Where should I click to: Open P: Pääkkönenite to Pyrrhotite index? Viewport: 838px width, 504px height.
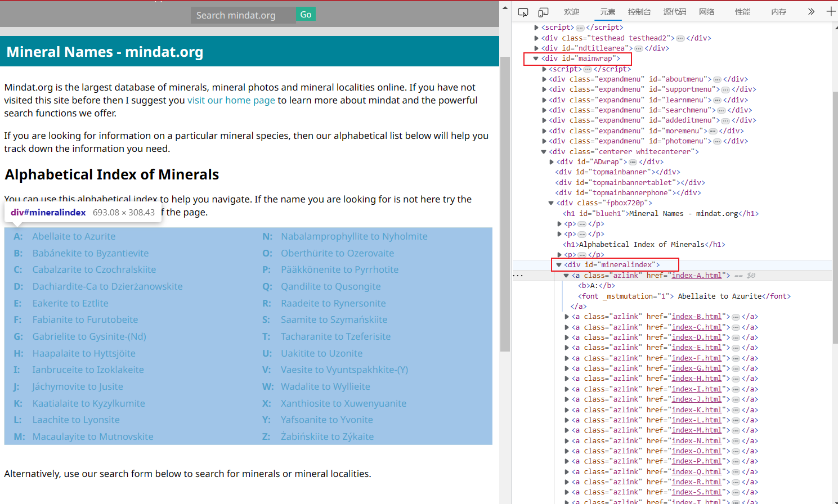pos(330,269)
